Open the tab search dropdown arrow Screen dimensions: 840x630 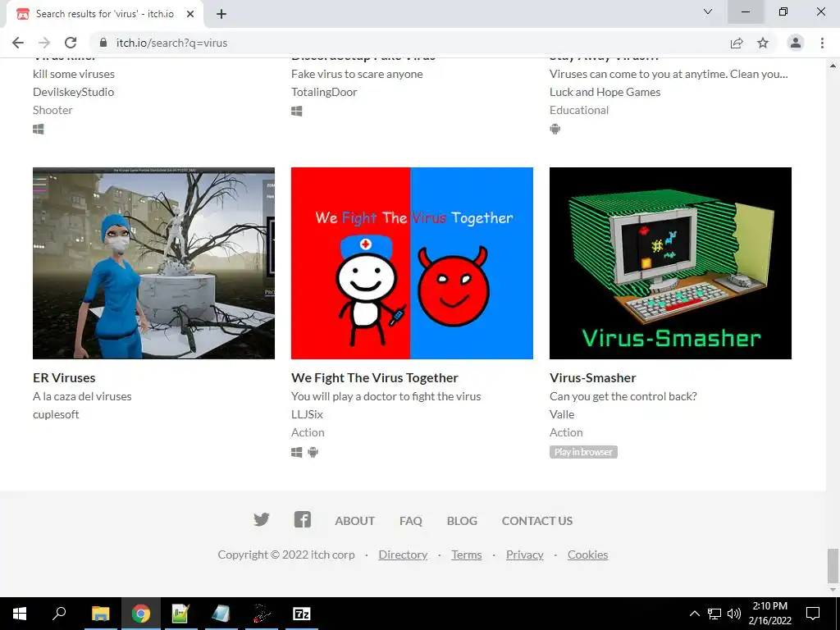coord(708,11)
